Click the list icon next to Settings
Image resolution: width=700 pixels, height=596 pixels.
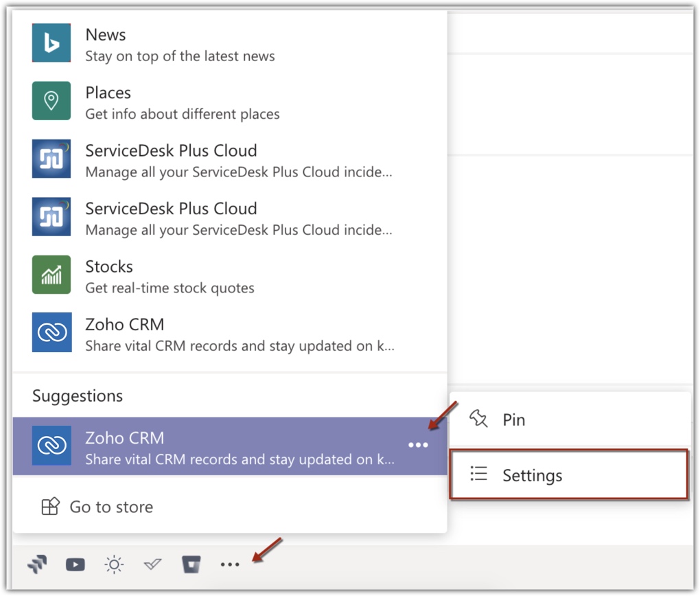coord(478,474)
